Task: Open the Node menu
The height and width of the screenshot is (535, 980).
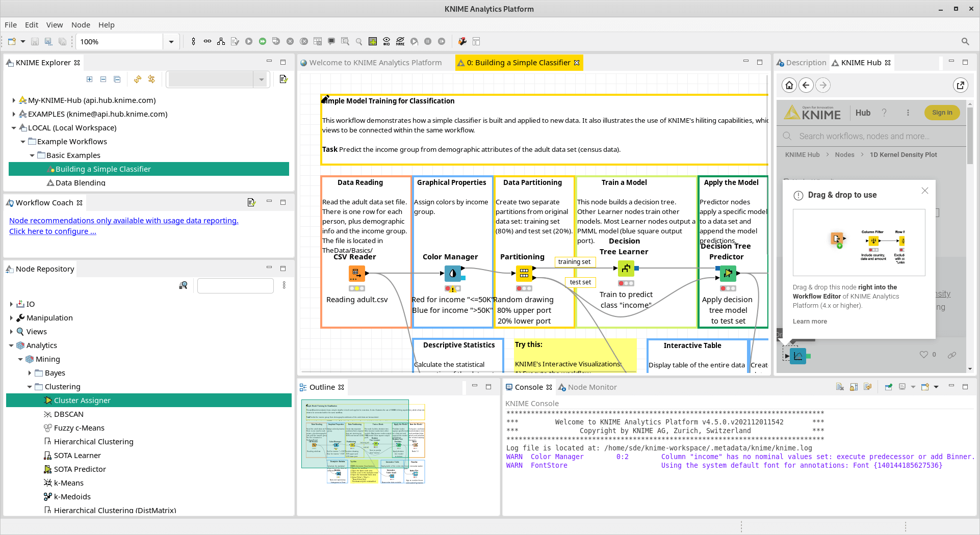Action: click(81, 25)
